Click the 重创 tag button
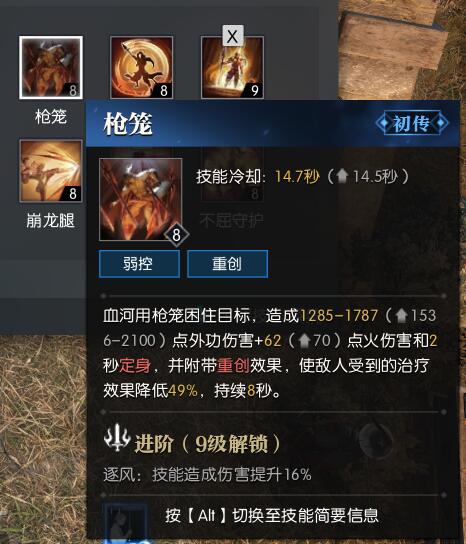 coord(228,264)
